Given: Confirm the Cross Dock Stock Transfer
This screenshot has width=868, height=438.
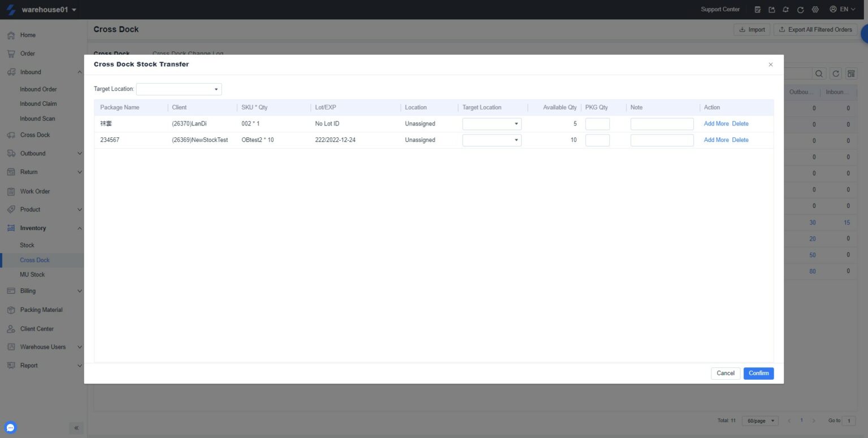Looking at the screenshot, I should [758, 373].
